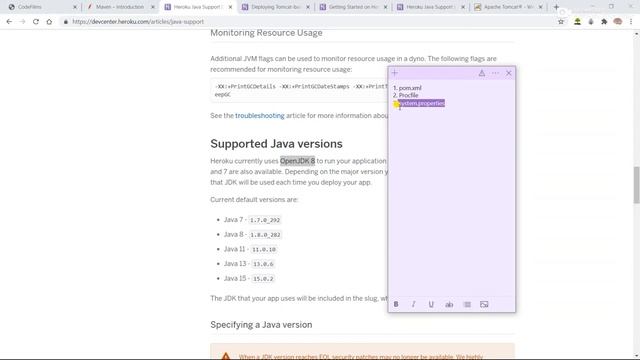Insert an image into the sticky note

[x=484, y=304]
